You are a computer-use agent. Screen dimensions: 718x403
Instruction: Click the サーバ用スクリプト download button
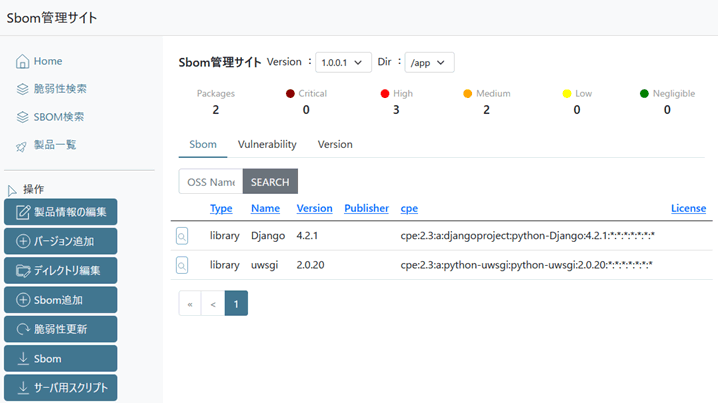(x=60, y=388)
